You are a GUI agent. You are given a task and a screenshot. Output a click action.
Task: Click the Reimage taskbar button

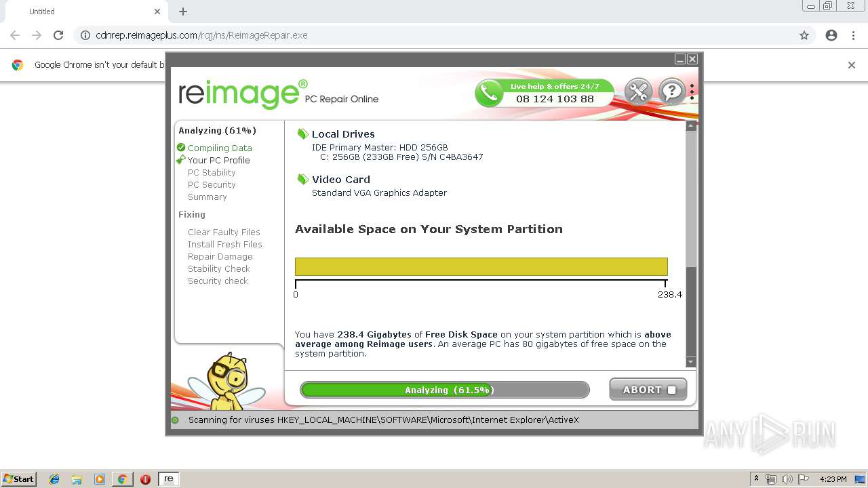[168, 479]
